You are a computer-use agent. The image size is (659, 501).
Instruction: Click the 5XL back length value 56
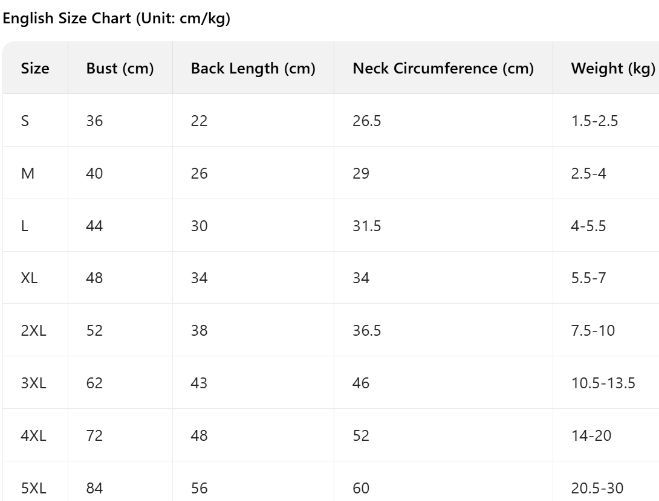pyautogui.click(x=199, y=488)
